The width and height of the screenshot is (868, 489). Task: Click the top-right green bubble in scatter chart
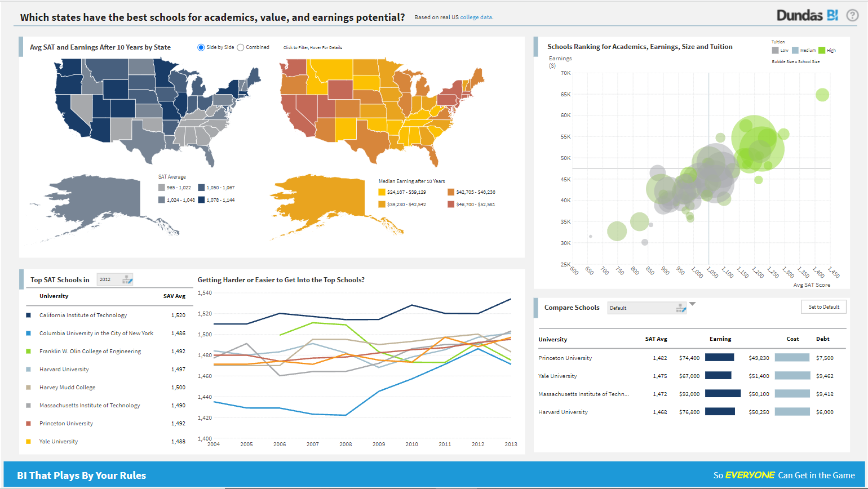(x=822, y=95)
